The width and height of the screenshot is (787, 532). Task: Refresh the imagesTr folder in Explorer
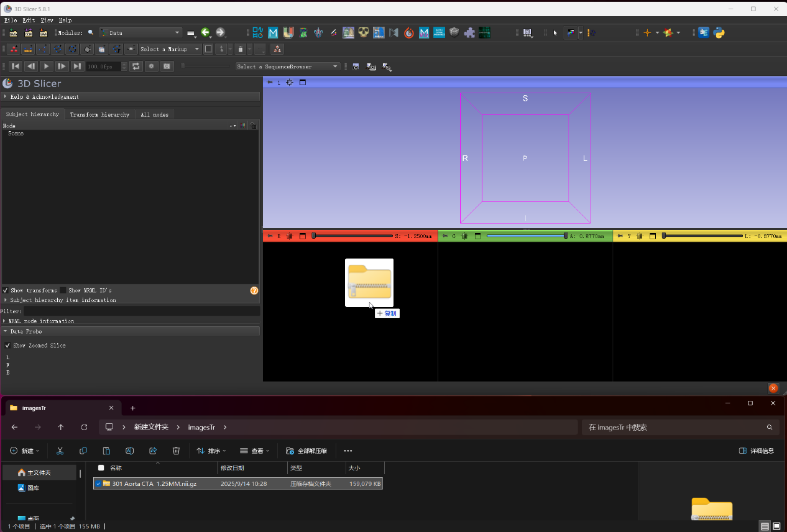point(84,427)
